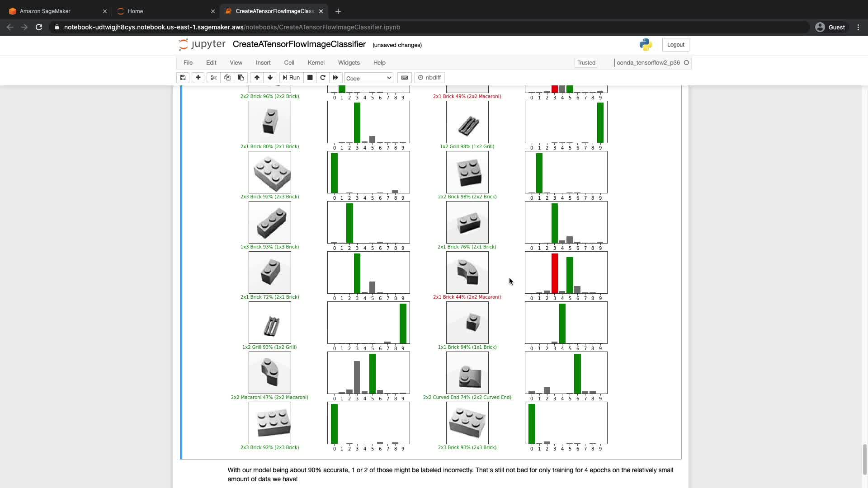
Task: Expand the Cell menu
Action: [x=289, y=63]
